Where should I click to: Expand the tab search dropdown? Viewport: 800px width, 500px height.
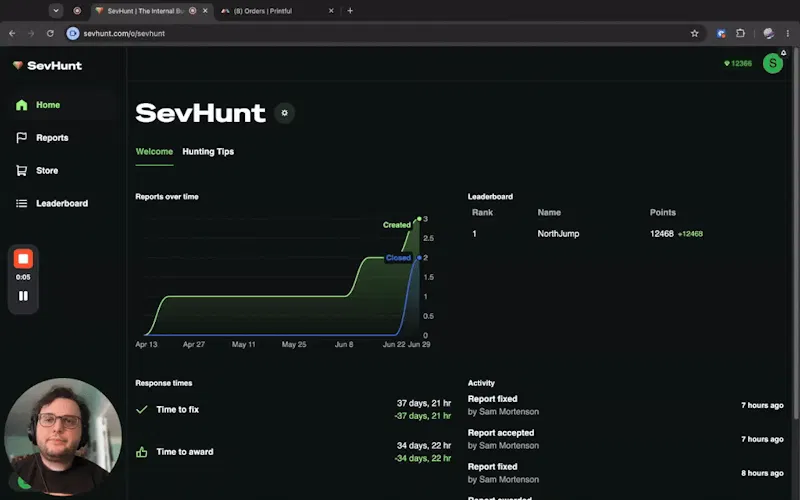click(x=56, y=11)
